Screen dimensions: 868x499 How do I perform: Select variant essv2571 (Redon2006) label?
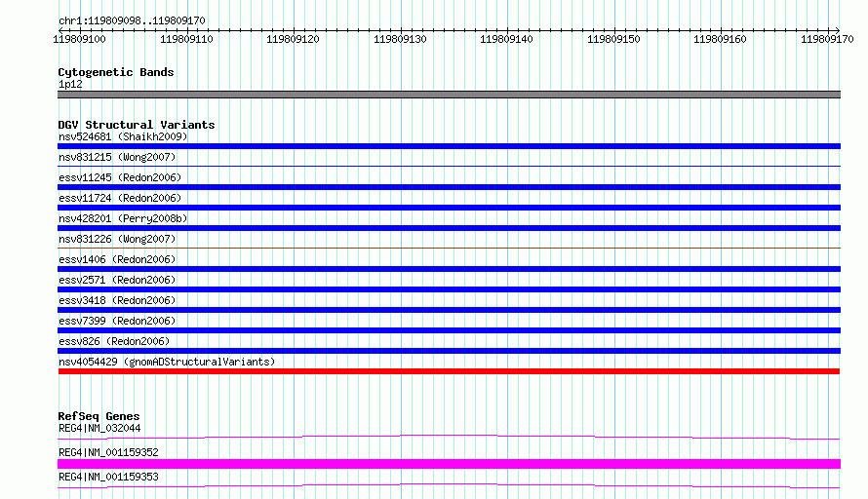coord(117,280)
